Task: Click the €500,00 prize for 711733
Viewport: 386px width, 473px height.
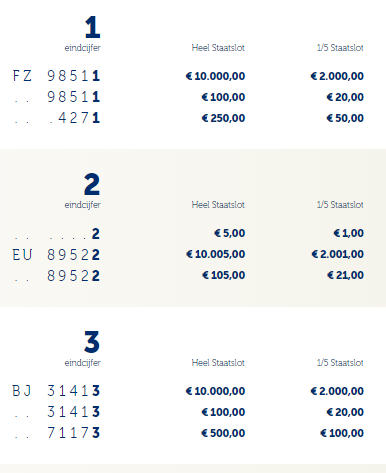Action: pyautogui.click(x=223, y=433)
